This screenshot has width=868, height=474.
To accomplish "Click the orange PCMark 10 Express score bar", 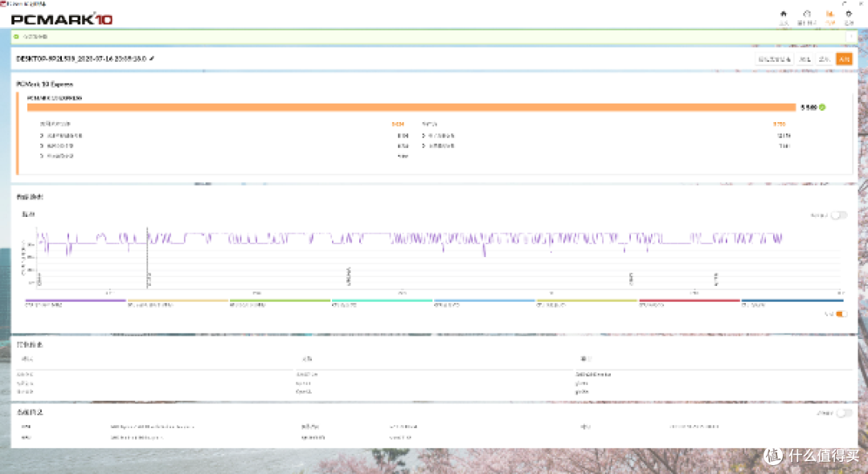I will tap(411, 108).
